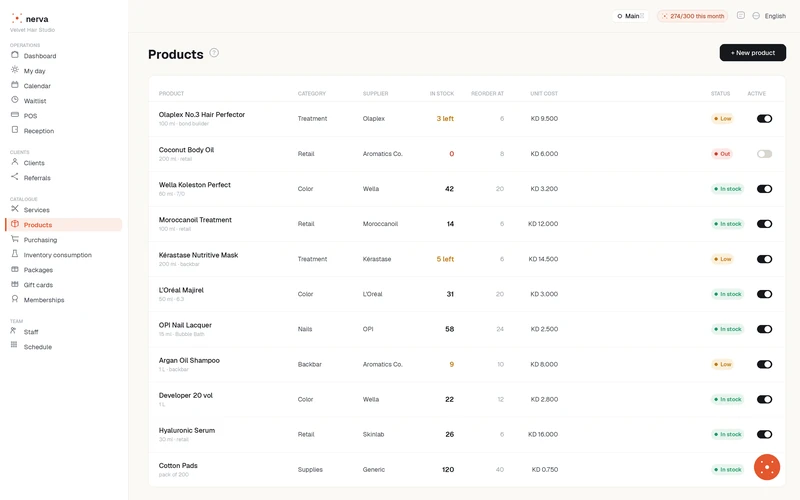Open the Schedule grid icon
The height and width of the screenshot is (500, 800).
pos(14,345)
